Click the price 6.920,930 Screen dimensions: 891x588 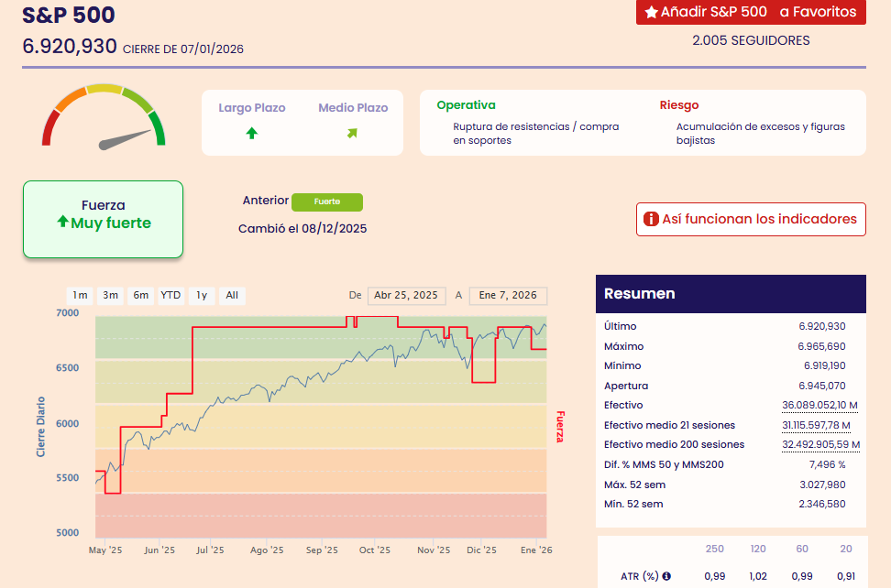click(70, 47)
